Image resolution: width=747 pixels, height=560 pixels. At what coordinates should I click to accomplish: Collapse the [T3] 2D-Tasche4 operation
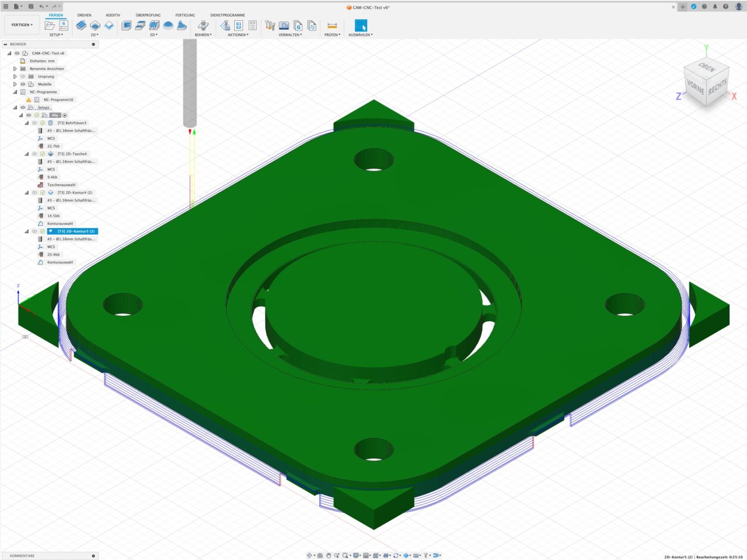26,154
